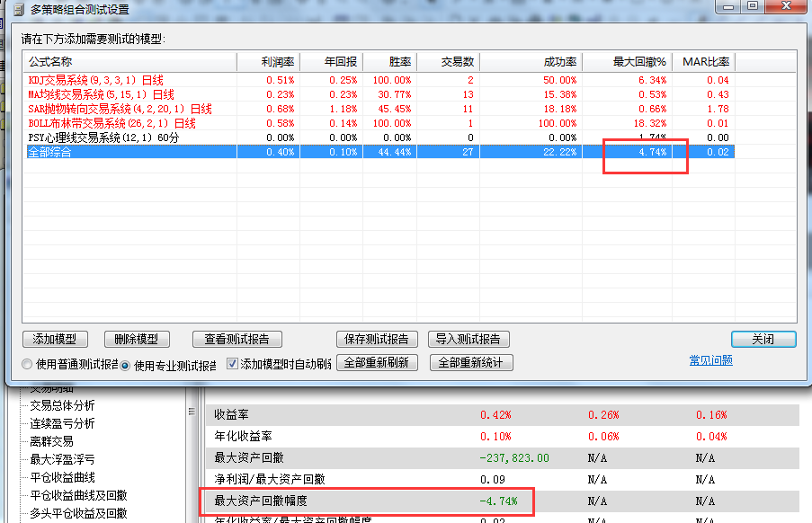Click the 年化收益率 row label

tap(243, 436)
